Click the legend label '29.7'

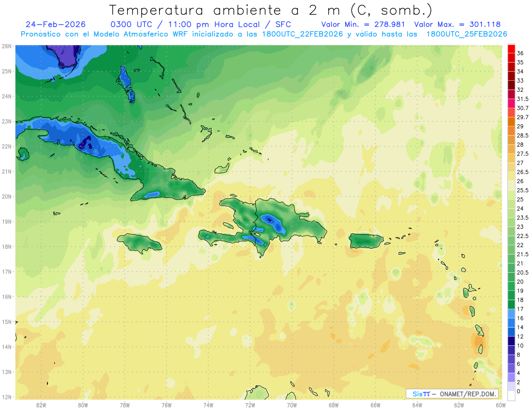(x=523, y=117)
